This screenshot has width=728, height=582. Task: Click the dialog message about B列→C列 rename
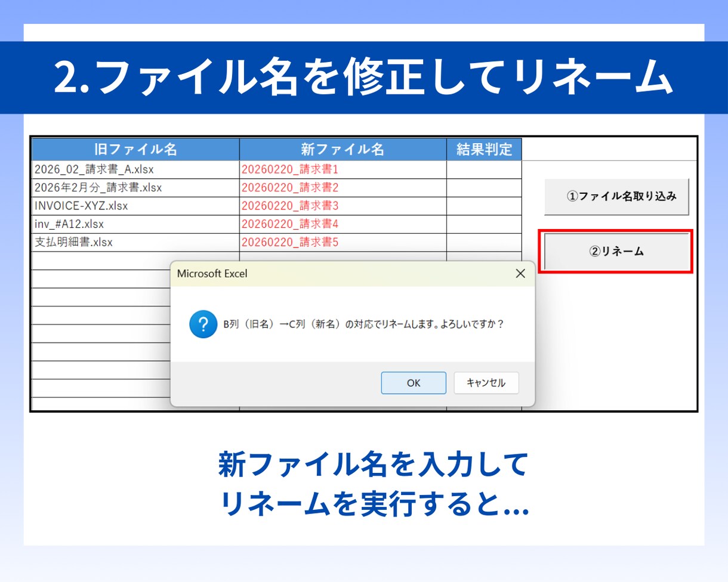point(363,325)
